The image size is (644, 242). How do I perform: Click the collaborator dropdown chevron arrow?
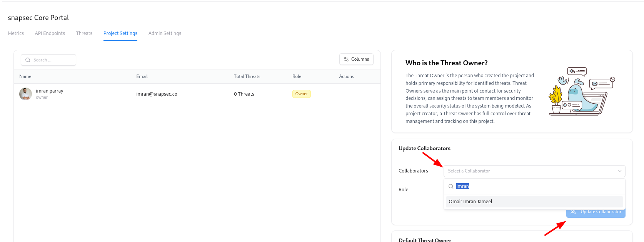620,171
